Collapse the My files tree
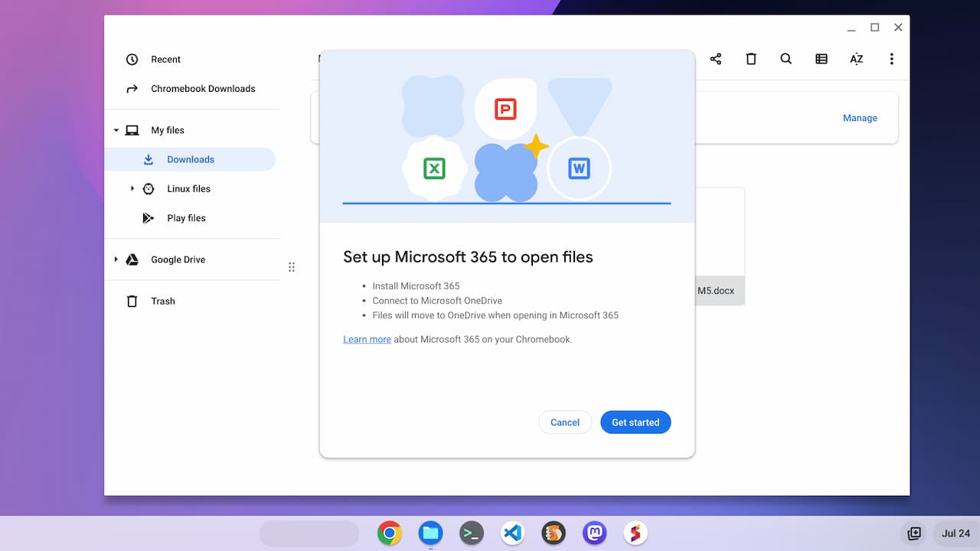 [116, 130]
